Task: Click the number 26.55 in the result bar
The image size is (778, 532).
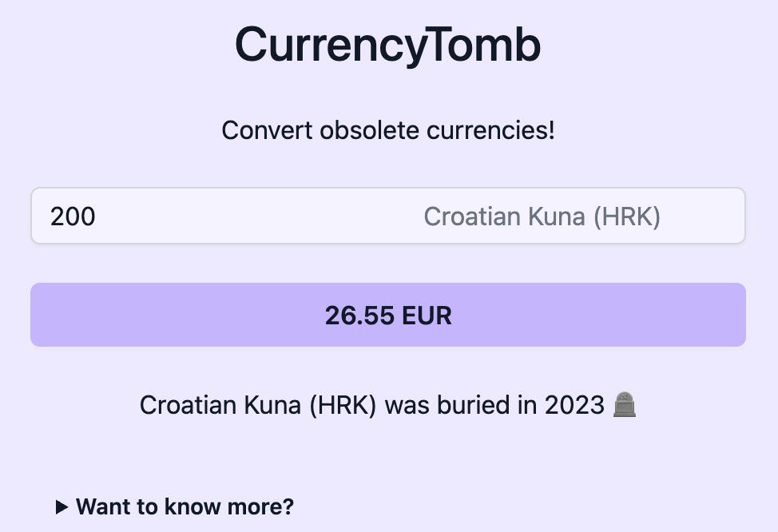Action: [x=359, y=316]
